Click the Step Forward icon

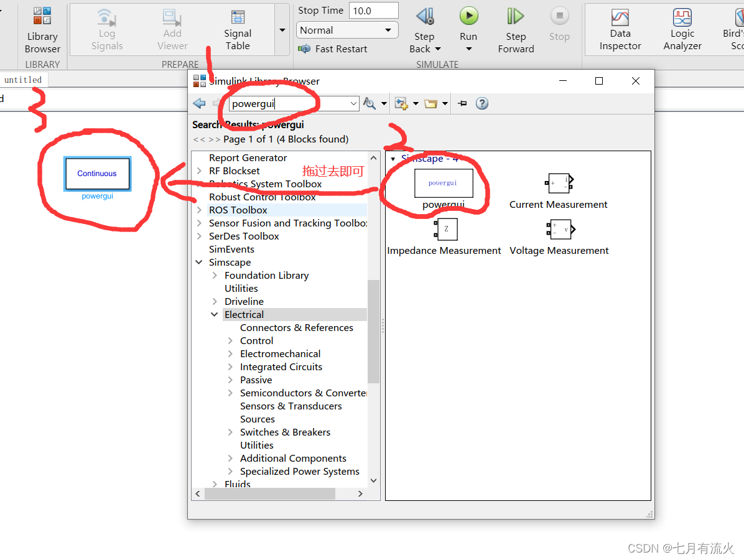(515, 17)
